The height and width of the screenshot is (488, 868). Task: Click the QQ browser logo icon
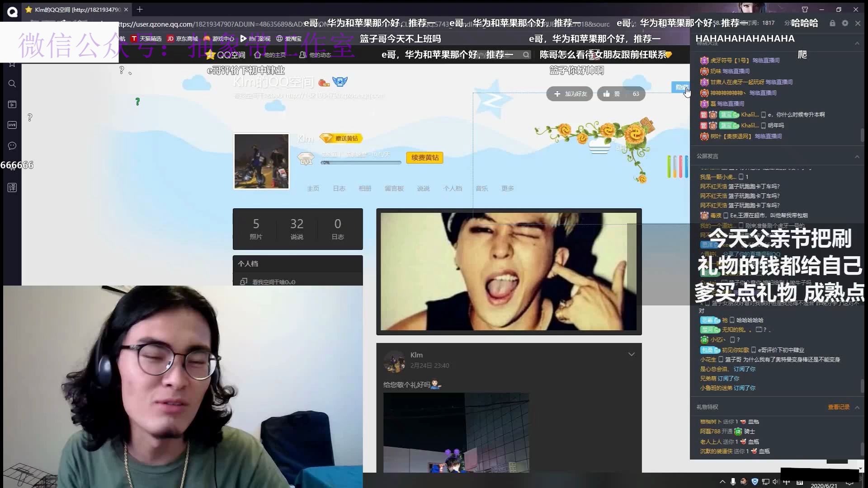tap(12, 12)
